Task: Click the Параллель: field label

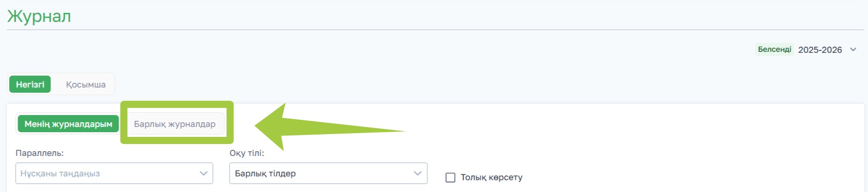Action: 40,153
